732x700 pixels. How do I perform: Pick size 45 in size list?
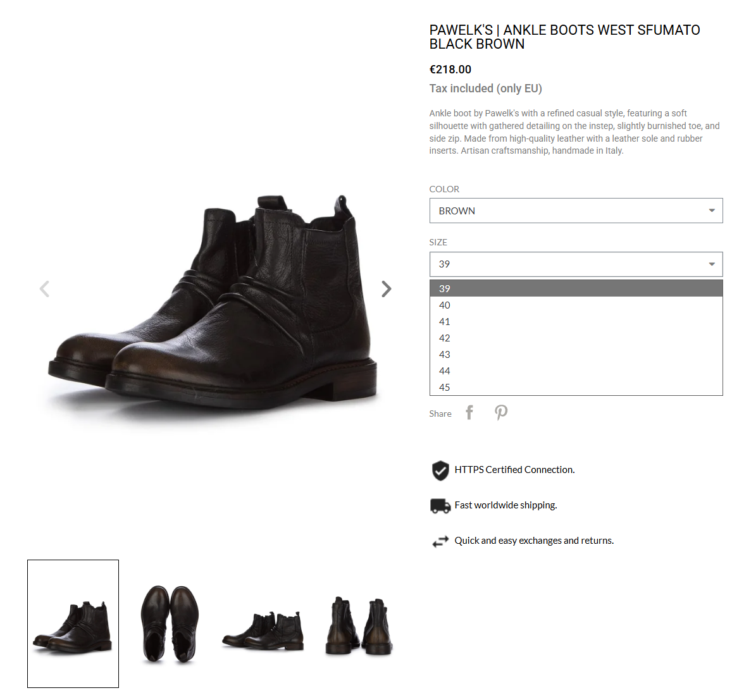576,388
